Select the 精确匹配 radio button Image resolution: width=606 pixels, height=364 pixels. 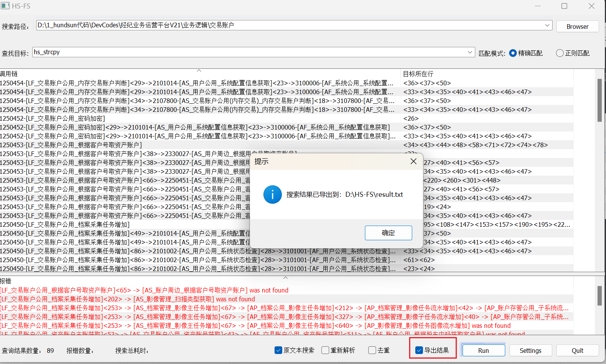point(513,53)
